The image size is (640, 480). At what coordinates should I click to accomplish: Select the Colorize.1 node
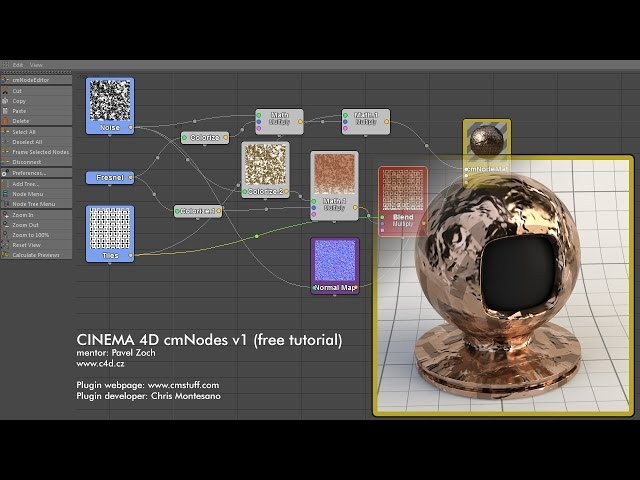pyautogui.click(x=198, y=211)
